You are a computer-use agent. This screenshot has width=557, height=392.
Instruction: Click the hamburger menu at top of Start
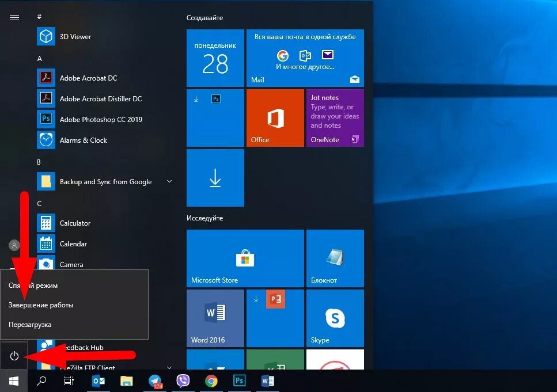point(14,17)
